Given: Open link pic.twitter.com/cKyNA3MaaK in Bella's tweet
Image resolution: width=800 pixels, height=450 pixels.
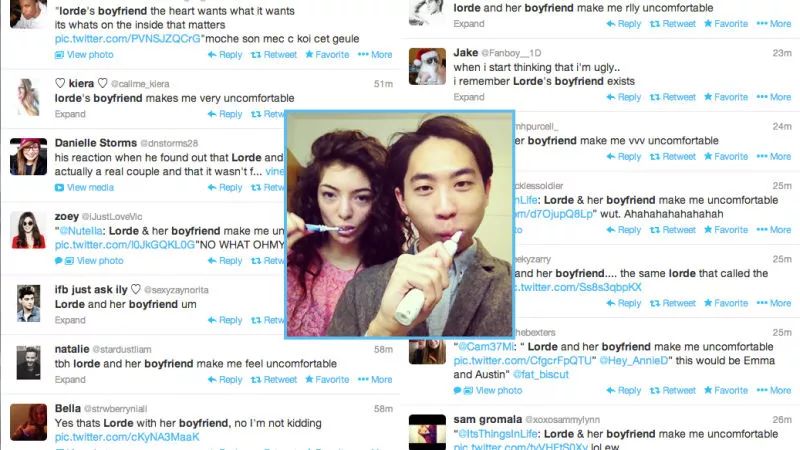Looking at the screenshot, I should (x=127, y=437).
